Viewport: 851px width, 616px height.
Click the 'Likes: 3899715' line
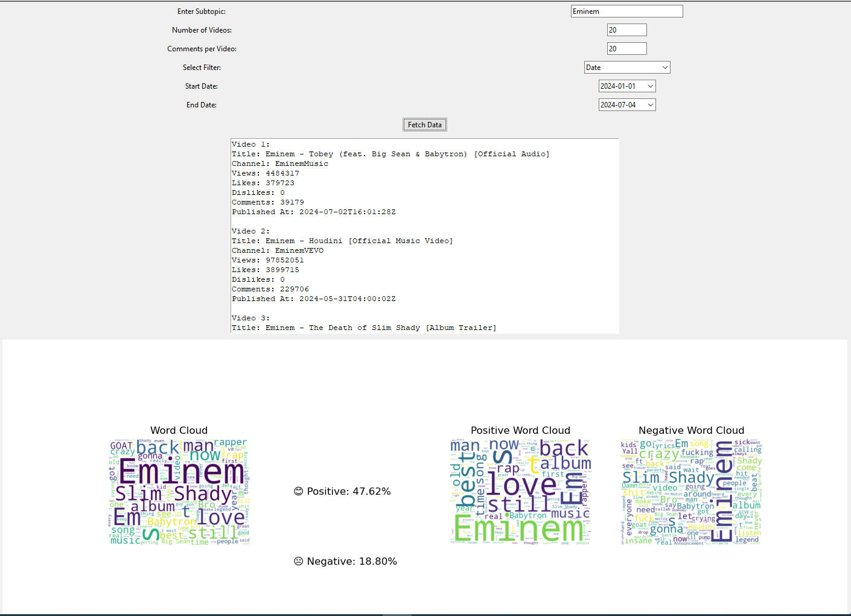click(x=266, y=270)
